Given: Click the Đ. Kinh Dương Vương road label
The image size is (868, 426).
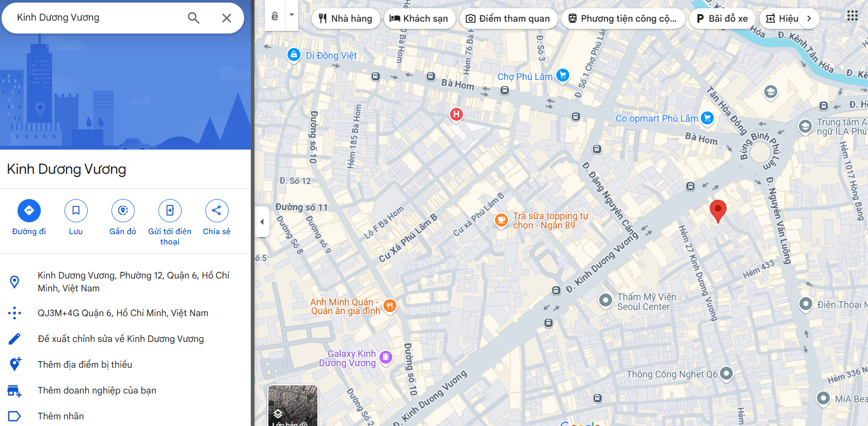Looking at the screenshot, I should 601,263.
